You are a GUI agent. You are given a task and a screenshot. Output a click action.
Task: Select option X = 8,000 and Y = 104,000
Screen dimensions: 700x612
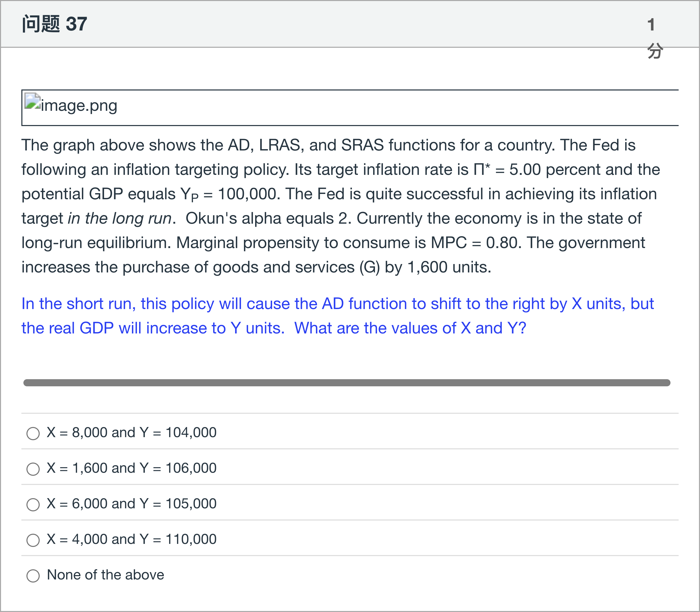point(33,433)
